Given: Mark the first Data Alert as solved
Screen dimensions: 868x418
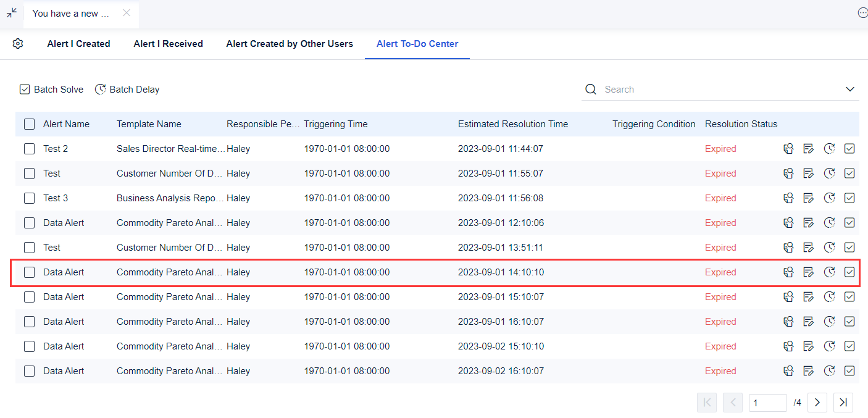Looking at the screenshot, I should (x=849, y=222).
